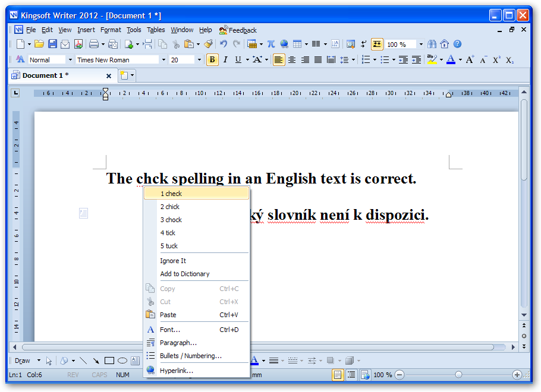The width and height of the screenshot is (541, 392).
Task: Click the New document icon
Action: coord(21,44)
